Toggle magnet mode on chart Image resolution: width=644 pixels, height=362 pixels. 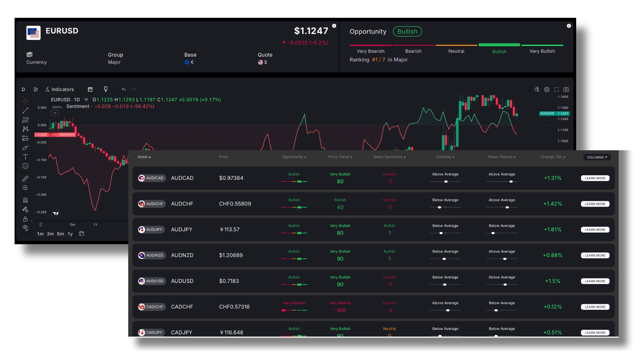(25, 200)
